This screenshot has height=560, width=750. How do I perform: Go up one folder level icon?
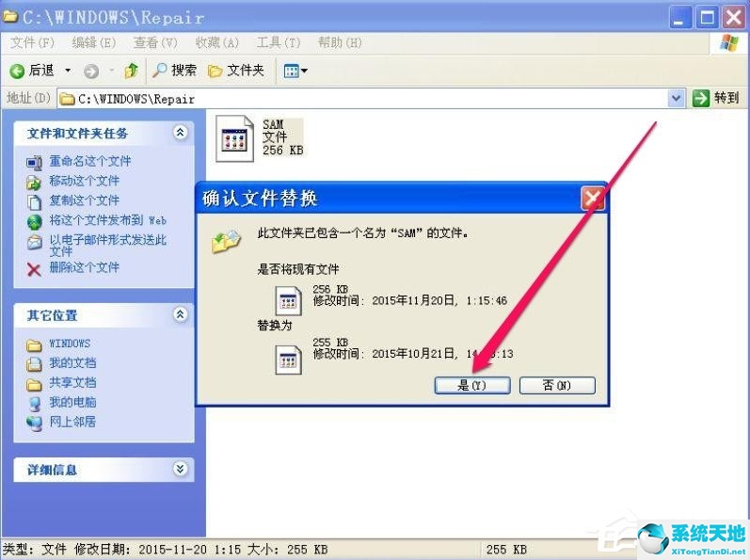131,71
